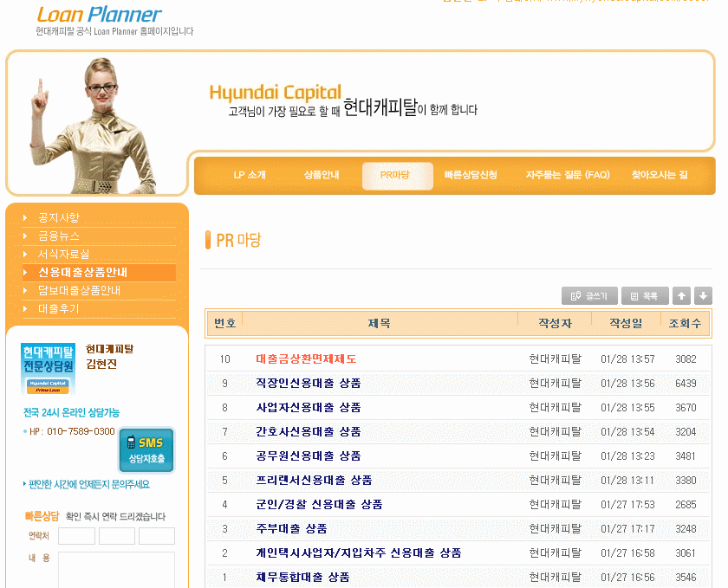Image resolution: width=728 pixels, height=588 pixels.
Task: Open 대출후기 sidebar item
Action: [x=58, y=308]
